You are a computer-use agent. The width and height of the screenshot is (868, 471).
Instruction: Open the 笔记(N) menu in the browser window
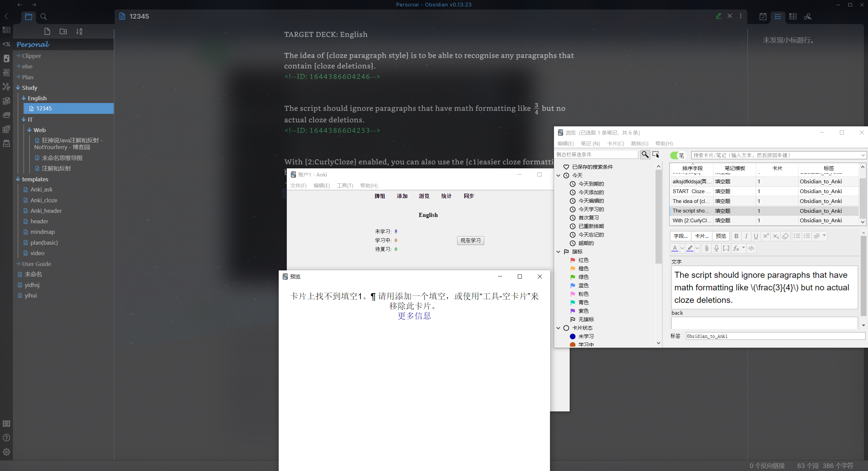[x=590, y=144]
